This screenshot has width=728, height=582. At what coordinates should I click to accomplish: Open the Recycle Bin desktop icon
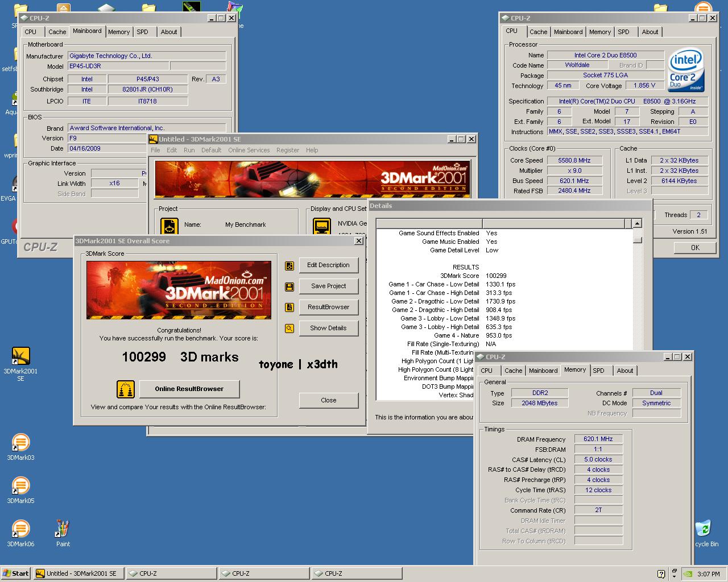point(703,529)
